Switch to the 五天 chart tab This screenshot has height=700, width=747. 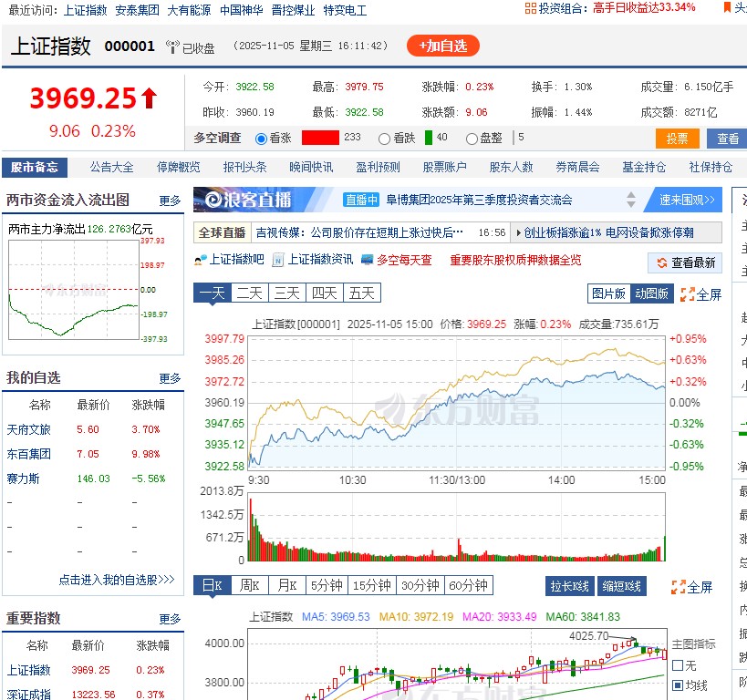click(360, 293)
